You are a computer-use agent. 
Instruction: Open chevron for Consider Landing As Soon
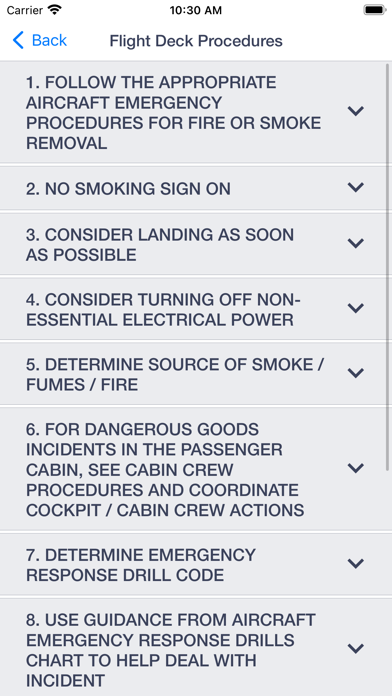click(x=356, y=243)
